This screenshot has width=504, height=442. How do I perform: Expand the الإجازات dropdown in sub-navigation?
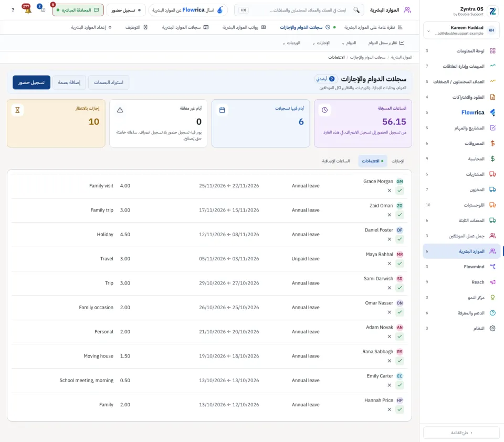click(x=321, y=43)
